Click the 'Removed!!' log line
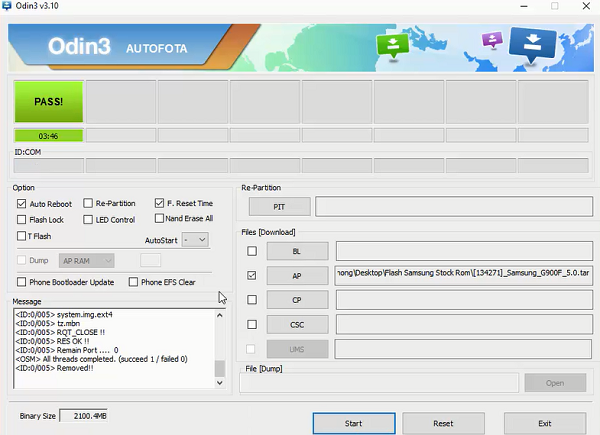Viewport: 600px width, 435px height. click(54, 368)
